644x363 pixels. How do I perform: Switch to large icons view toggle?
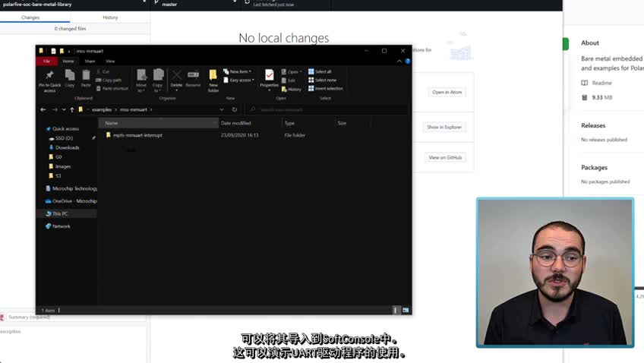[406, 310]
